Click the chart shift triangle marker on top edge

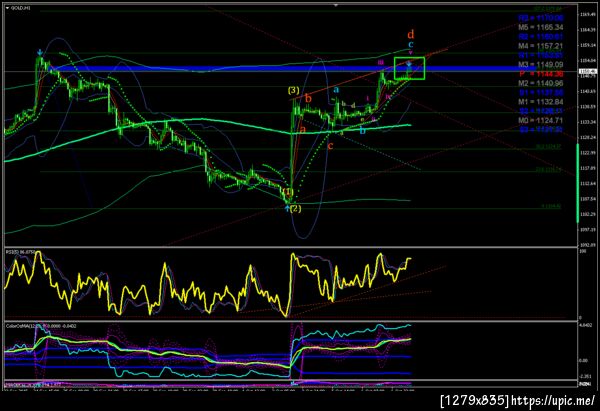[336, 5]
